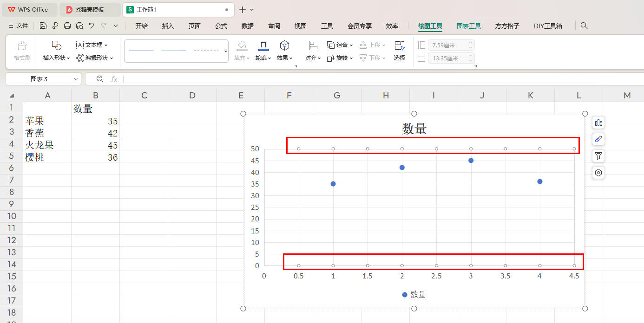Image resolution: width=644 pixels, height=323 pixels.
Task: Click the Insert Shape (插入形状) icon
Action: (x=56, y=45)
